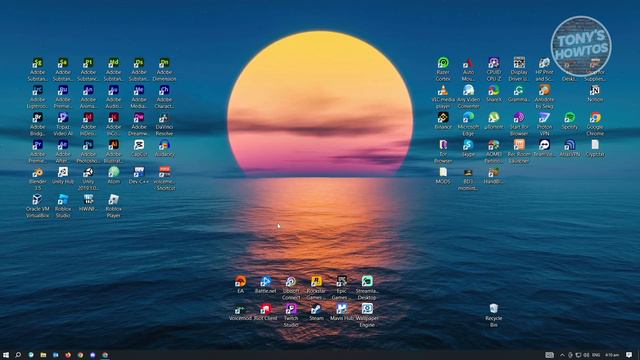Select Adobe Character Animator (Ch) icon

(x=164, y=90)
